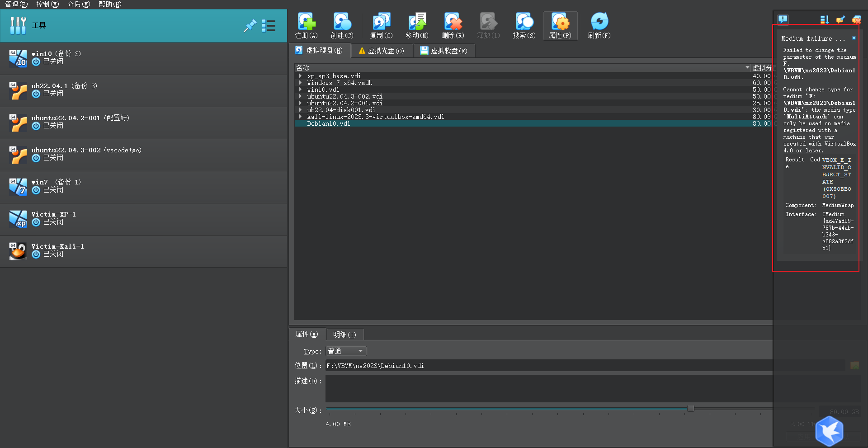
Task: Expand the kali-linux-2023.3-virtualbox-amd64.vdi row
Action: 300,117
